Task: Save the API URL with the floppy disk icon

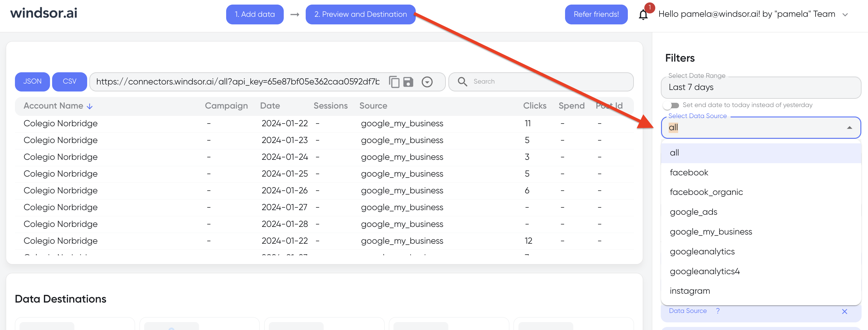Action: click(408, 82)
